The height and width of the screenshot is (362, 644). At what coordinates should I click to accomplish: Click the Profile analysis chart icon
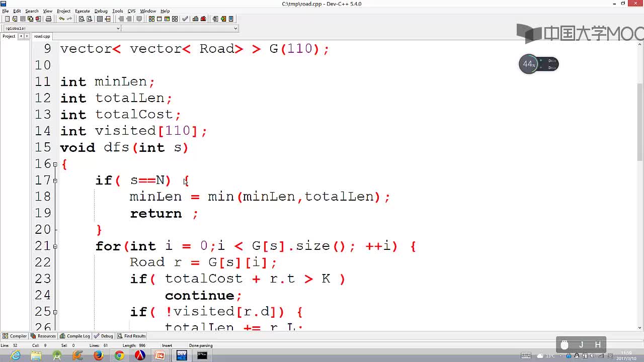pos(195,19)
